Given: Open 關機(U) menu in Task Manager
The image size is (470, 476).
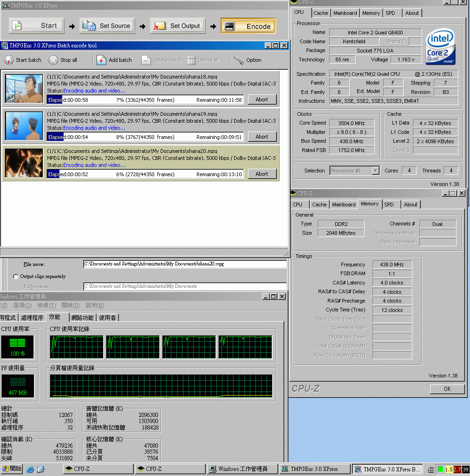Looking at the screenshot, I should [71, 305].
